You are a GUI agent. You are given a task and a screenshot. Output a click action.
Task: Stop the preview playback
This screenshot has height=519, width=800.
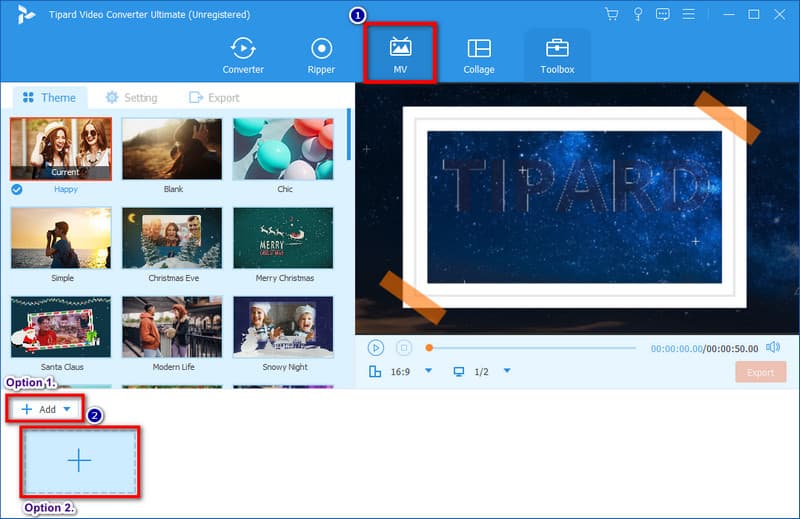point(404,348)
